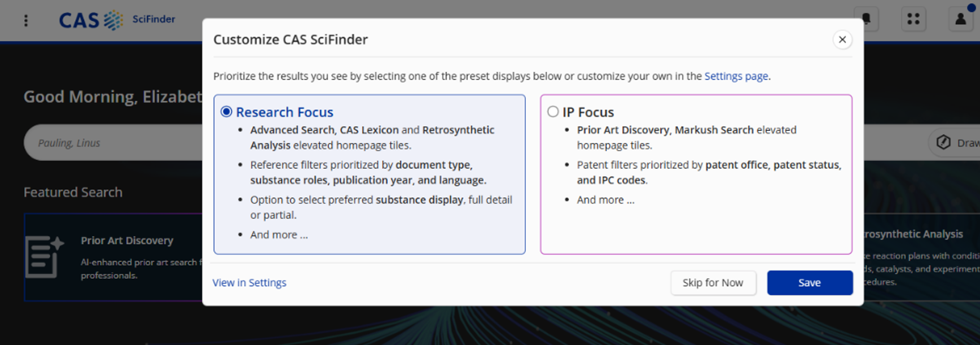Click the IP Focus option card
Screen dimensions: 980x345
click(696, 174)
